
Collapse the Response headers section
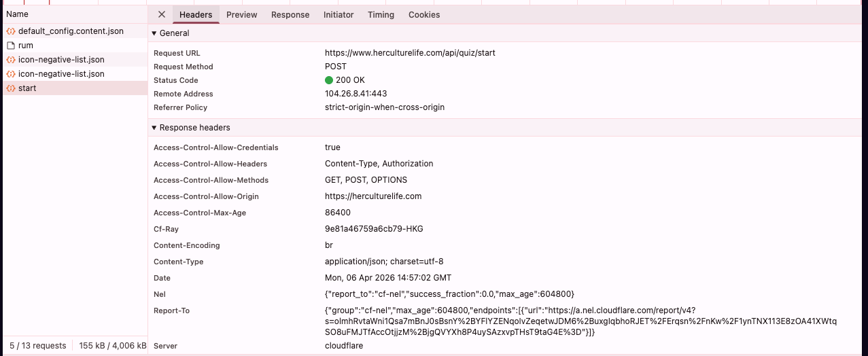pos(154,128)
